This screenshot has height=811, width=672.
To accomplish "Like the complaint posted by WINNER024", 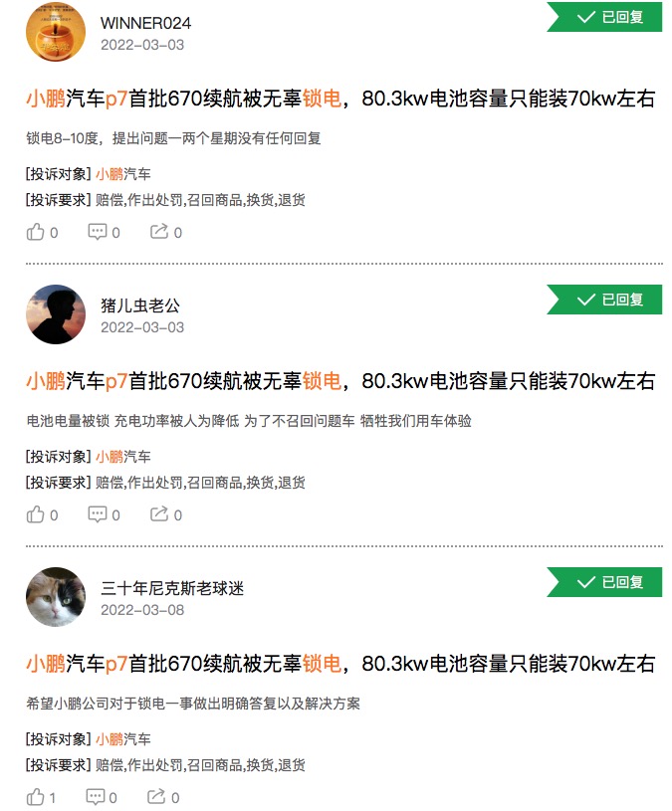I will click(x=35, y=232).
